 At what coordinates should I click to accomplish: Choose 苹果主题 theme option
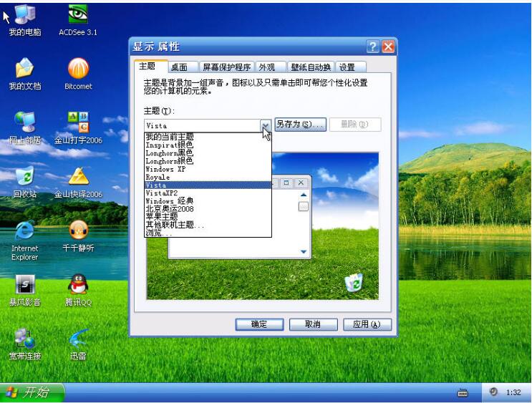point(208,217)
